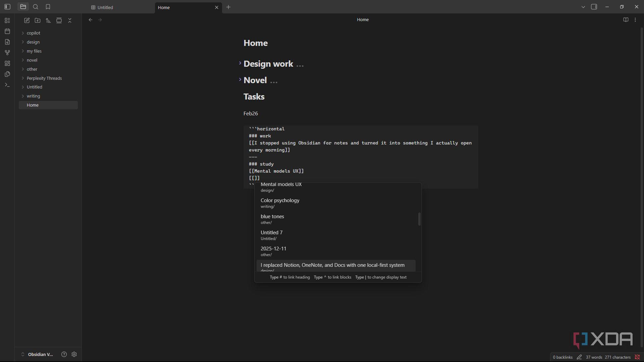Open graph view ribbon icon
Viewport: 644px width, 362px height.
click(x=7, y=53)
